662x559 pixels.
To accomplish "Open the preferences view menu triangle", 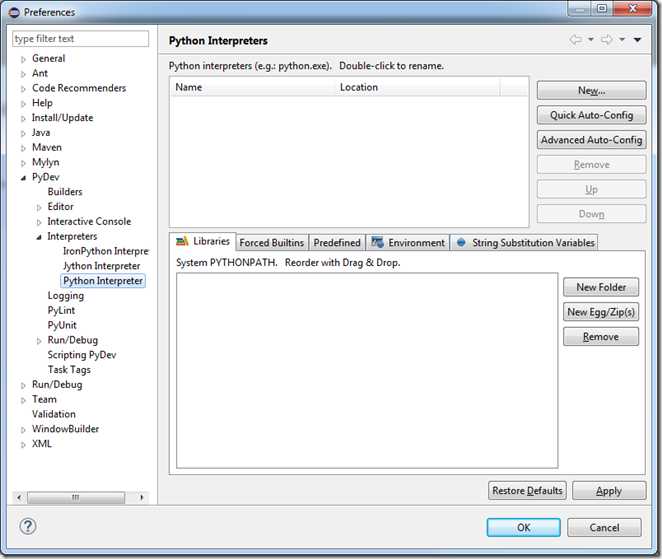I will (638, 40).
